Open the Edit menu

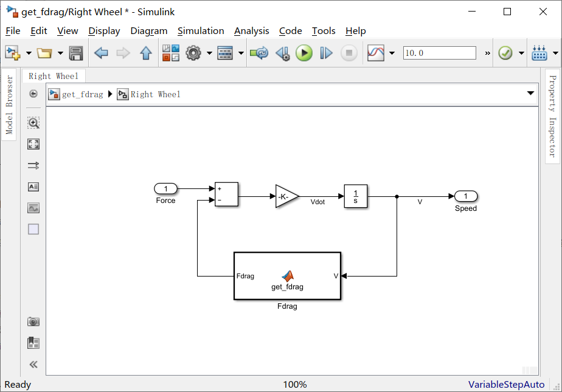39,31
